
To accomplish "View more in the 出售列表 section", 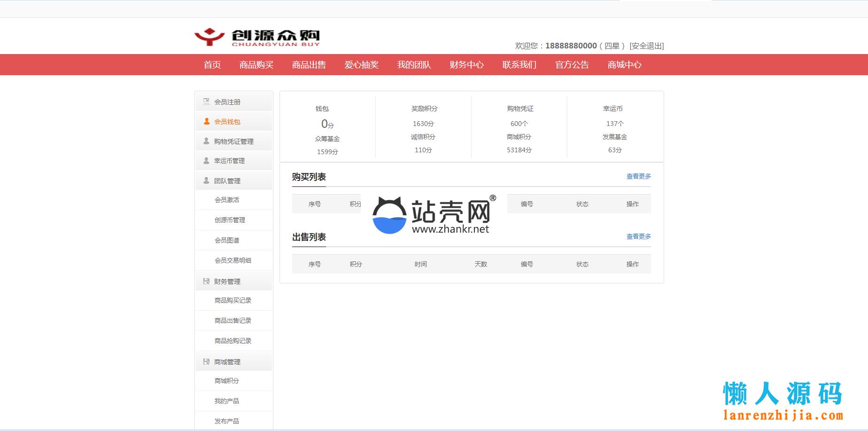I will [638, 236].
